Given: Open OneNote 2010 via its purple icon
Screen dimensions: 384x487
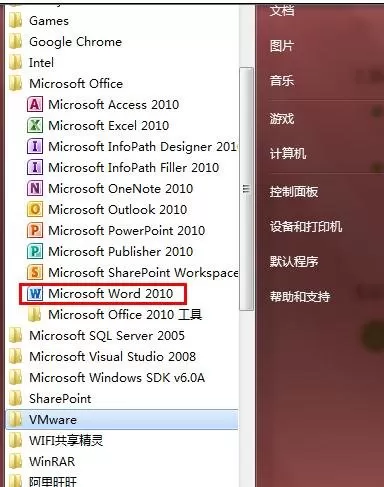Looking at the screenshot, I should (x=35, y=189).
